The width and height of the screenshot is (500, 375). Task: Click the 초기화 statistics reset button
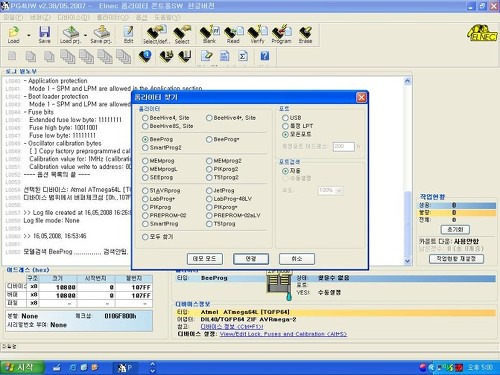[455, 229]
